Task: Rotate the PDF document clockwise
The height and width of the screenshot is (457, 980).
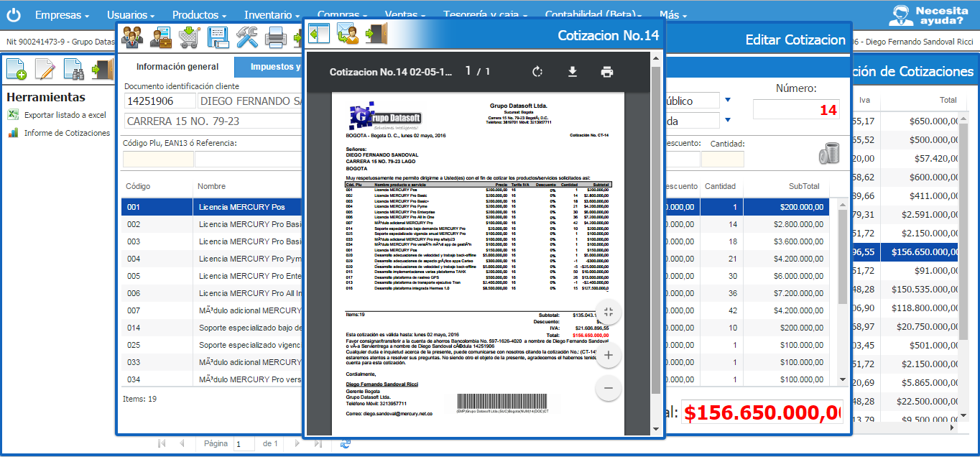Action: click(537, 72)
